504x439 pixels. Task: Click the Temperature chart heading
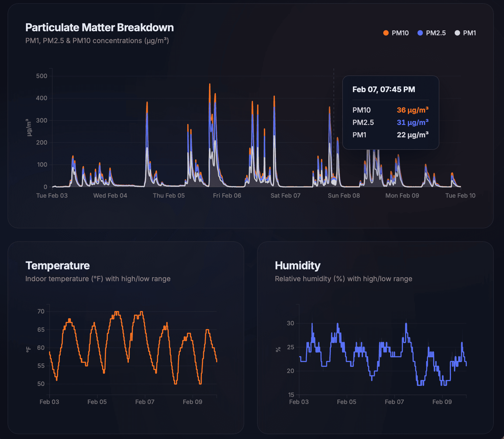(57, 266)
